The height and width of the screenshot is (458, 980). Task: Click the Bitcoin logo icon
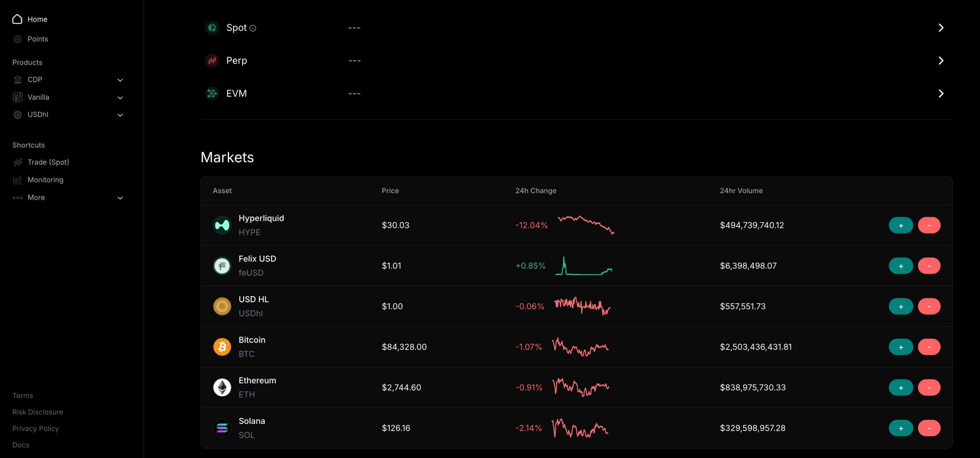click(222, 347)
